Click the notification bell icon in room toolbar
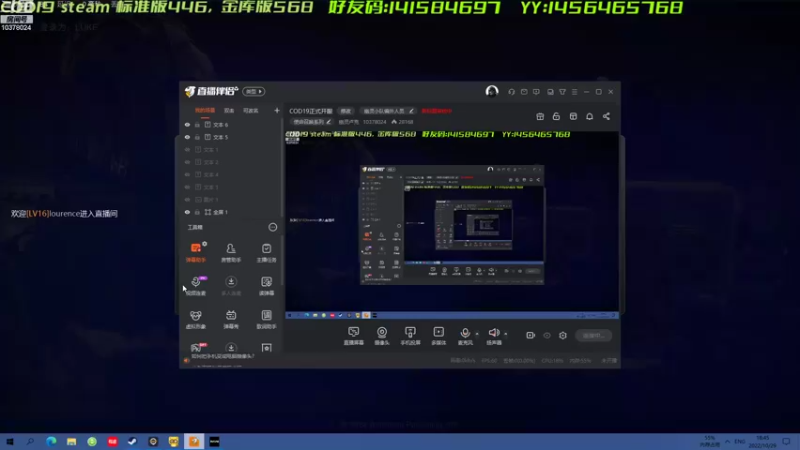Image resolution: width=800 pixels, height=450 pixels. click(x=589, y=116)
